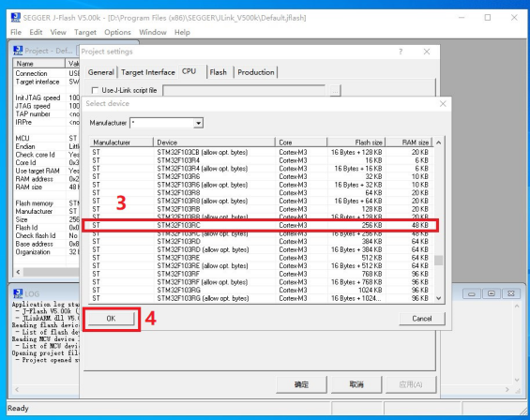Screen dimensions: 530x420
Task: Click device list scroll up arrow
Action: tap(438, 142)
